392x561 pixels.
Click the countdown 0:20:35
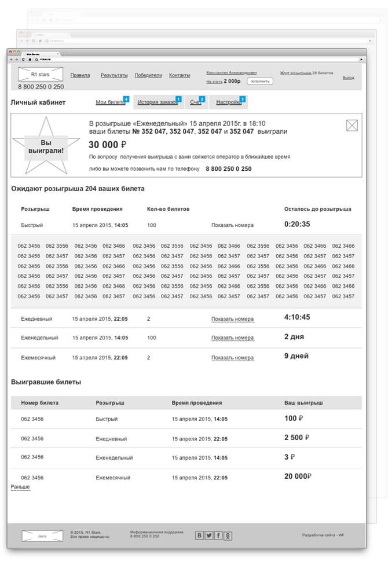(x=297, y=224)
